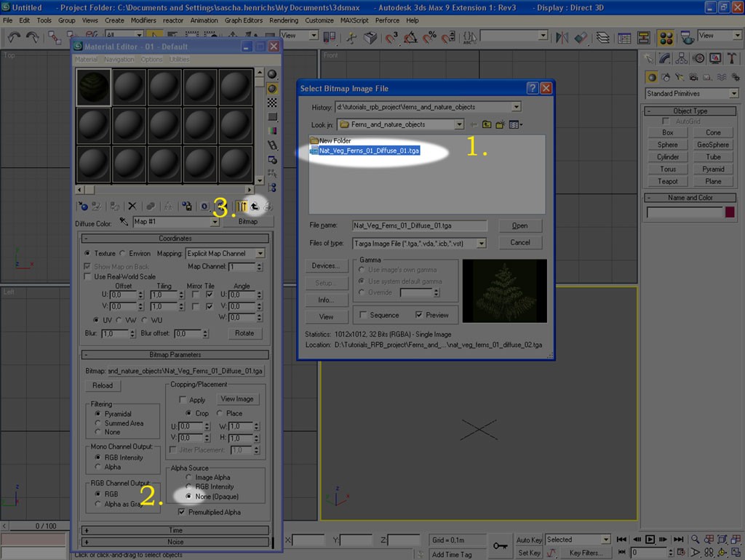Viewport: 745px width, 560px height.
Task: Select first material sample slot
Action: click(94, 87)
